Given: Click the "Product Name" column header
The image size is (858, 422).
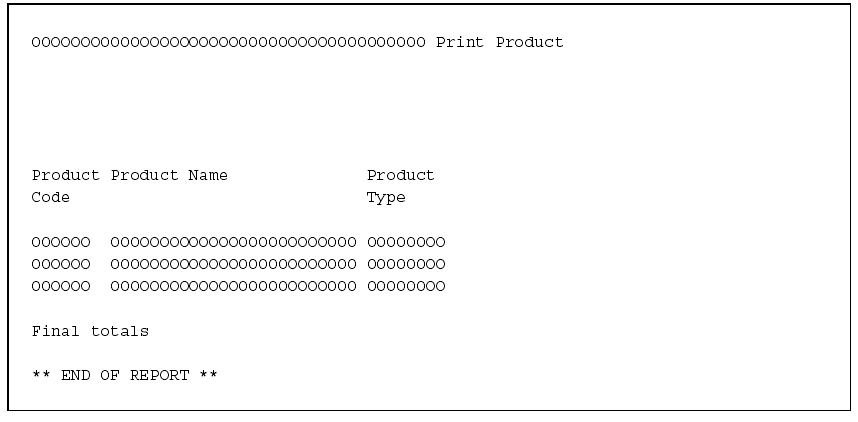Looking at the screenshot, I should click(169, 176).
